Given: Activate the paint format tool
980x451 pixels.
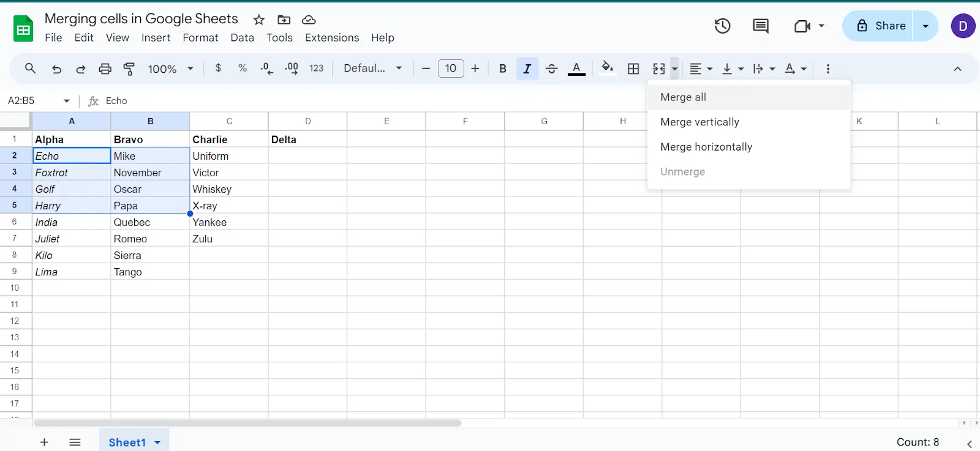Looking at the screenshot, I should tap(129, 69).
